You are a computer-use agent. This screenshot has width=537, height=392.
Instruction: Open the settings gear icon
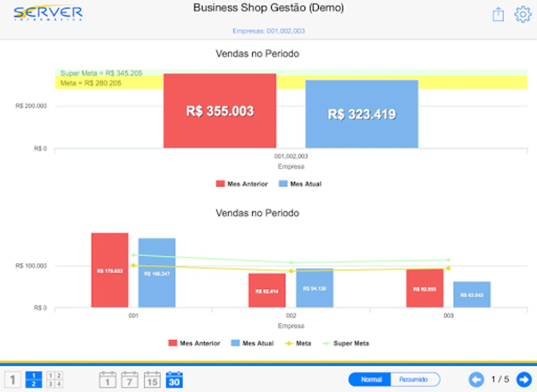point(523,14)
